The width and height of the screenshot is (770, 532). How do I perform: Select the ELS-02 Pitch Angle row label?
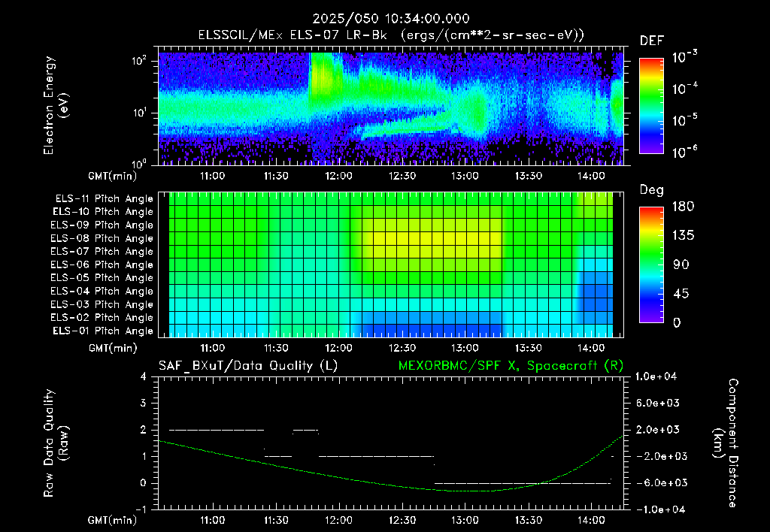pyautogui.click(x=102, y=318)
